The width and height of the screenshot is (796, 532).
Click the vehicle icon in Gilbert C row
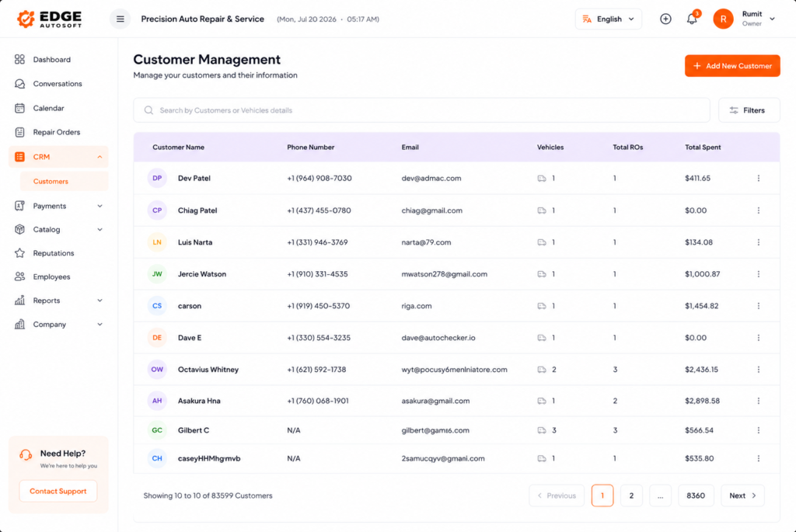542,430
